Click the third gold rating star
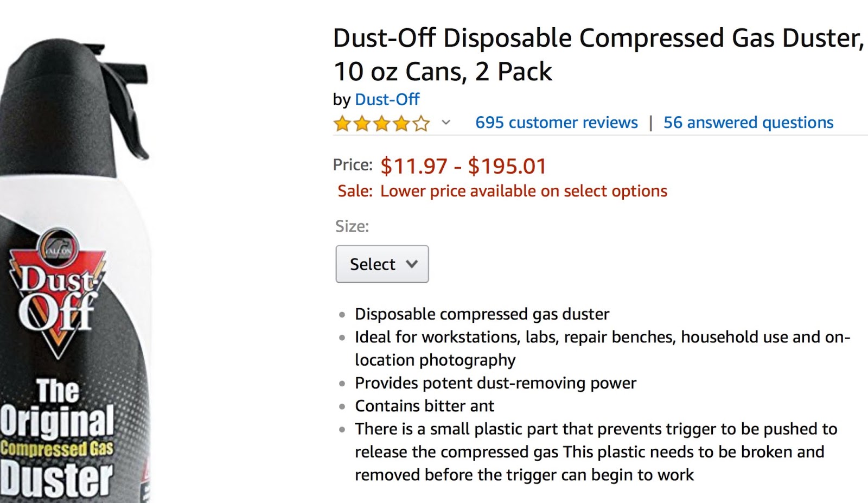Image resolution: width=868 pixels, height=503 pixels. 382,124
